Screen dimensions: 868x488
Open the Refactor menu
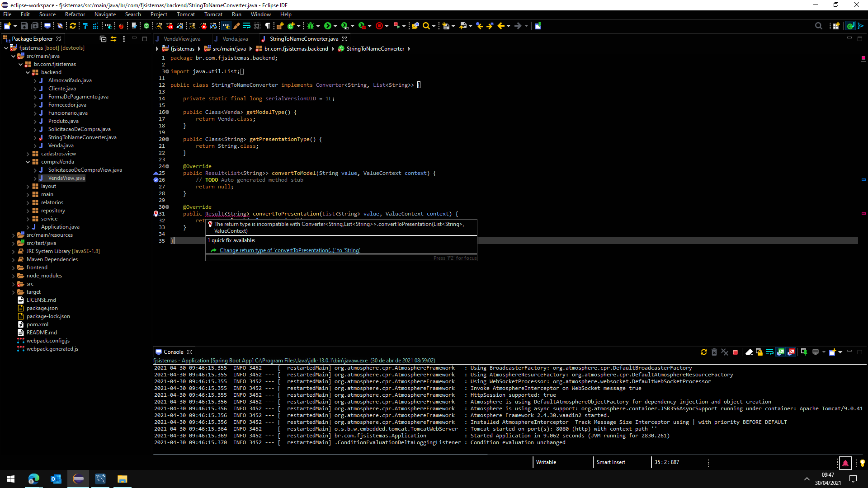click(x=75, y=14)
